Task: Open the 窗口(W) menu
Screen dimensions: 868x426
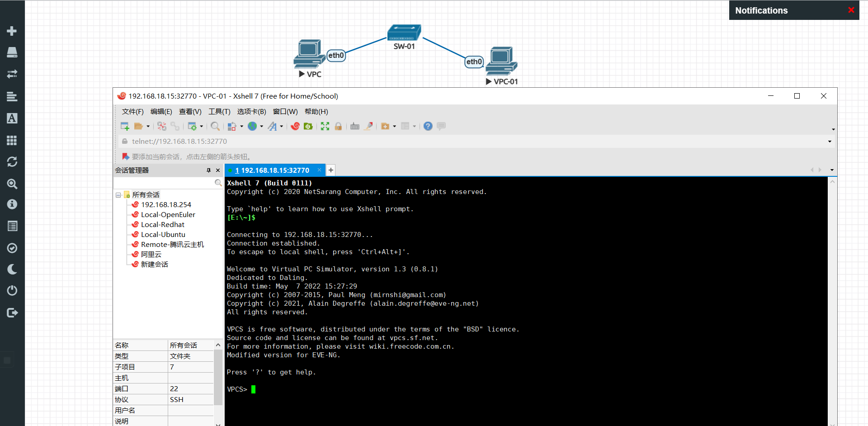Action: pos(285,112)
